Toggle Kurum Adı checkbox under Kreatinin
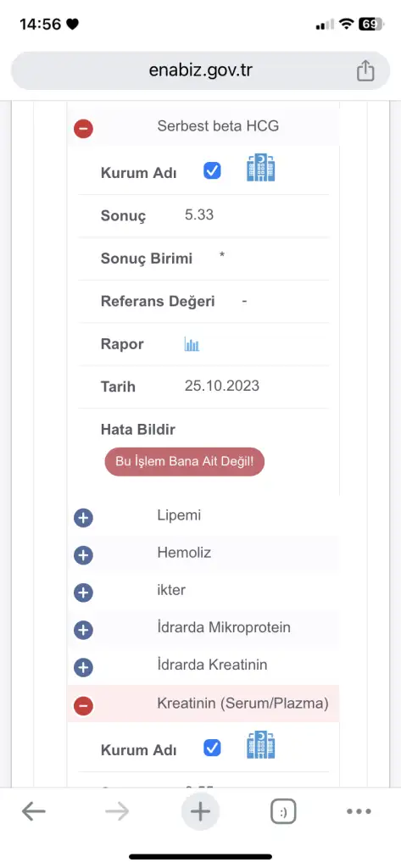The image size is (401, 868). point(212,748)
